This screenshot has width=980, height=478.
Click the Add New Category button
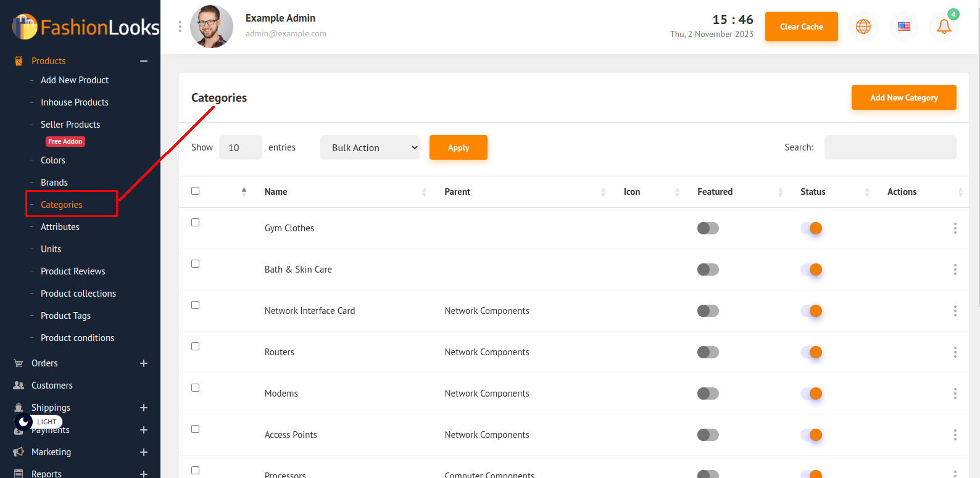(903, 97)
